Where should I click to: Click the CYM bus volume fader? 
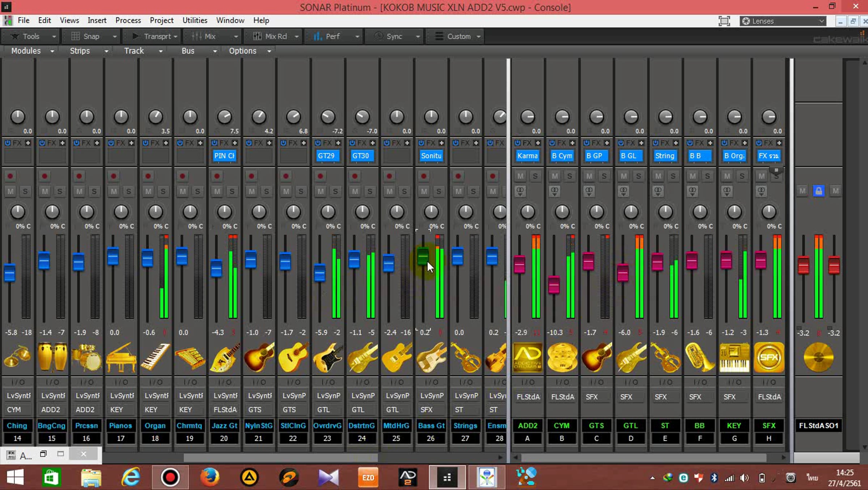(554, 285)
